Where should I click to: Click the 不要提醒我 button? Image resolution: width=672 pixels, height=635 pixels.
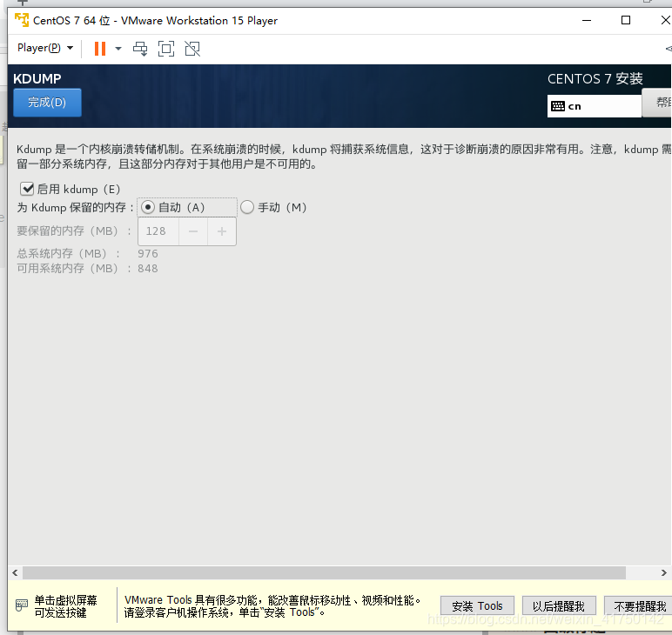point(639,606)
